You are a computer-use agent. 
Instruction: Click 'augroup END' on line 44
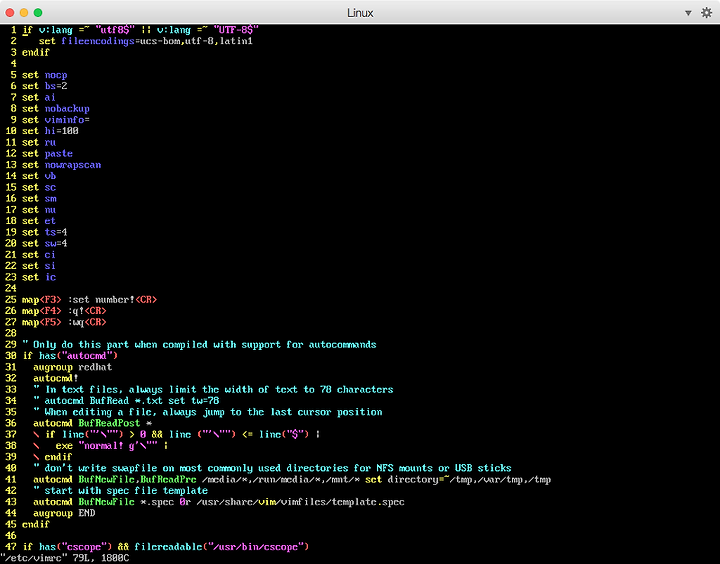pos(64,513)
